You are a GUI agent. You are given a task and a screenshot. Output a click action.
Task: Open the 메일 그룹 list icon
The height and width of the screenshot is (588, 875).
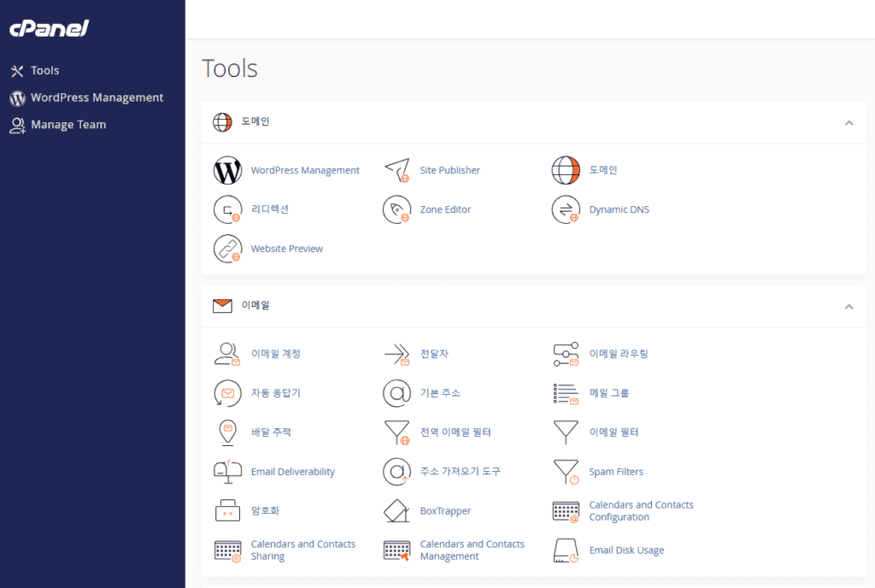point(566,393)
